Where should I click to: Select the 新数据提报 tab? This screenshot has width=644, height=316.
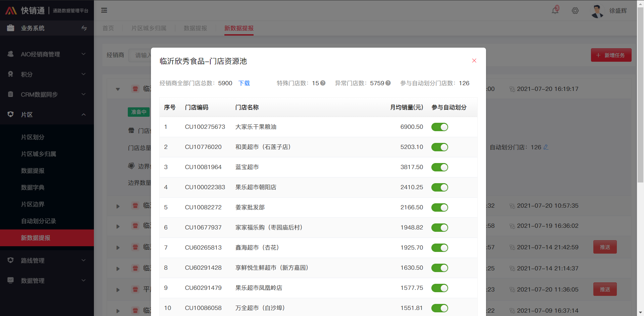[x=239, y=28]
